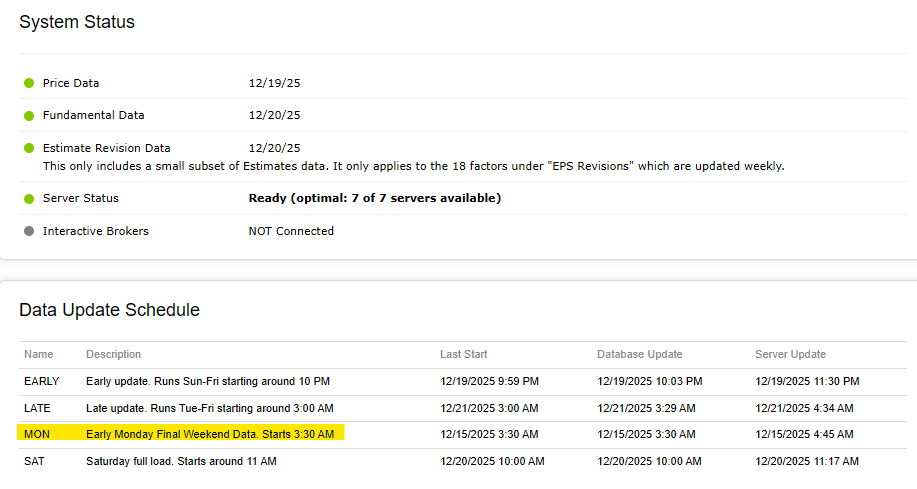917x489 pixels.
Task: Click the Data Update Schedule heading
Action: [109, 310]
